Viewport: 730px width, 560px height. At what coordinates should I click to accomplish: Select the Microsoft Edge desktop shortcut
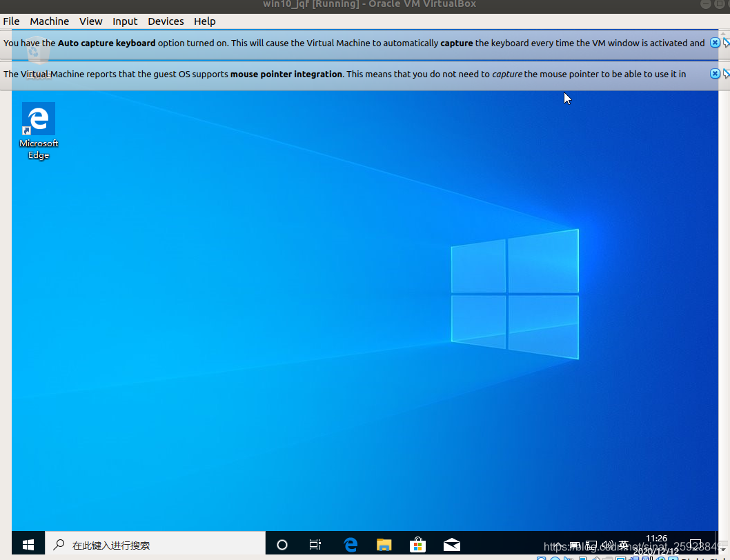[x=39, y=131]
